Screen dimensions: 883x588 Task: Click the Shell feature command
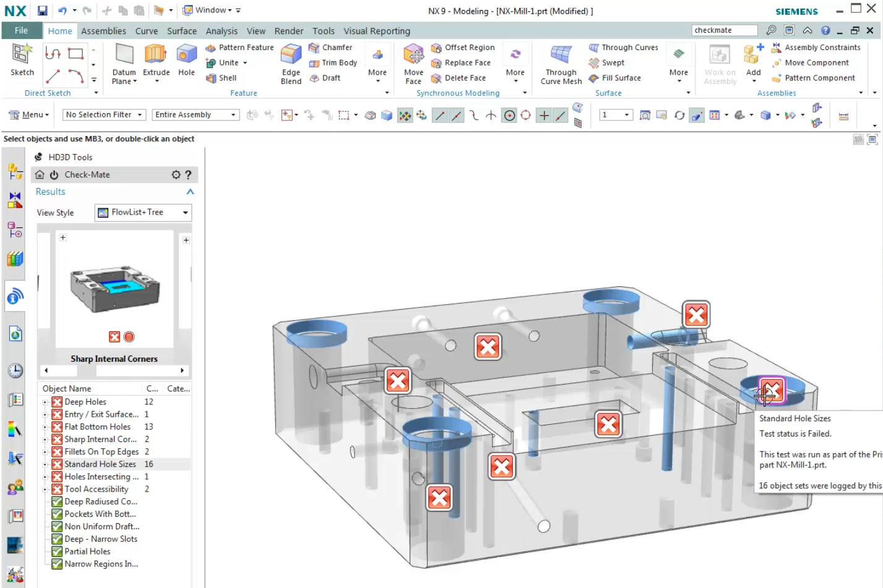coord(221,78)
